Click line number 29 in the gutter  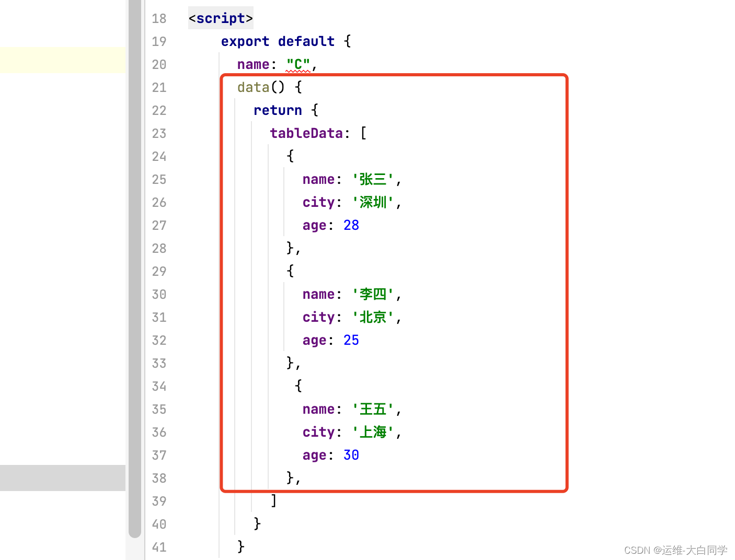click(x=159, y=271)
